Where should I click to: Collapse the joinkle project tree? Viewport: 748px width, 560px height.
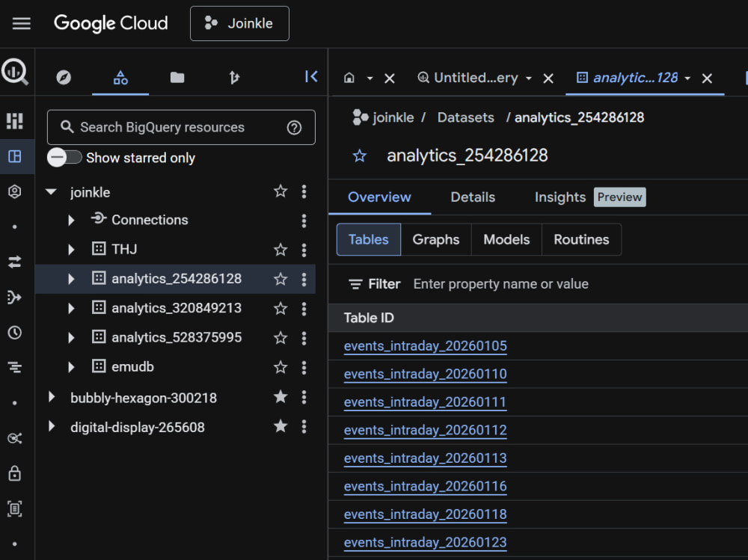[x=51, y=192]
